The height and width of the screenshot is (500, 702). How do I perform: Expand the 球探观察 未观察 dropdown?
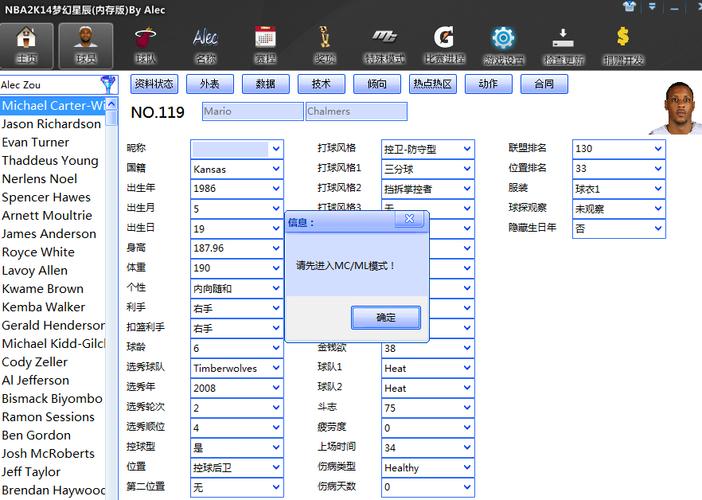tap(658, 209)
